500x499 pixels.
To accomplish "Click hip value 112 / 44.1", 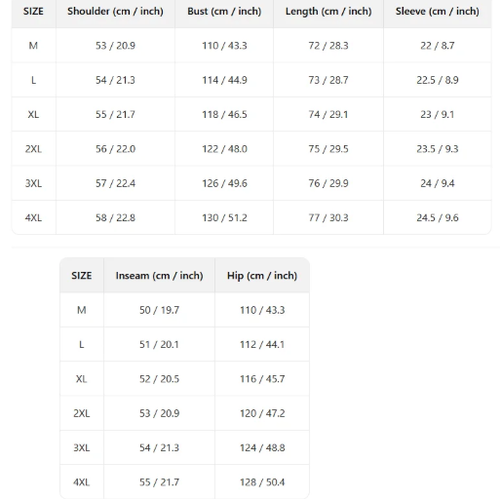I will pos(262,344).
